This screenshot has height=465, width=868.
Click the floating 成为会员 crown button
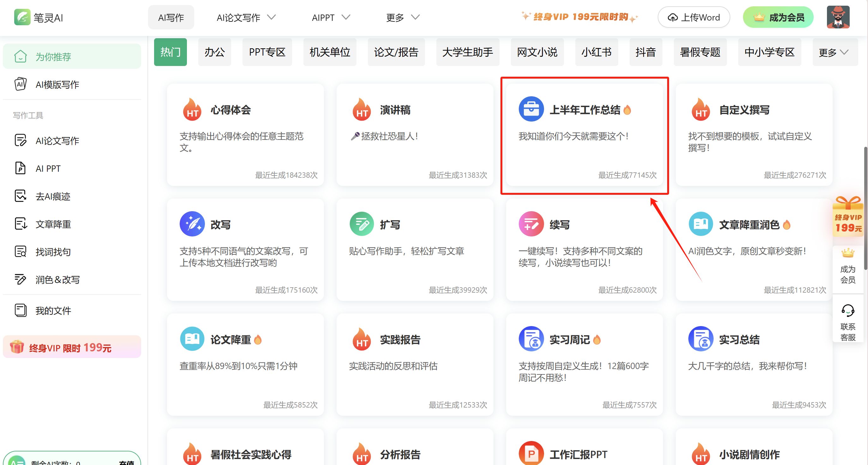point(848,266)
